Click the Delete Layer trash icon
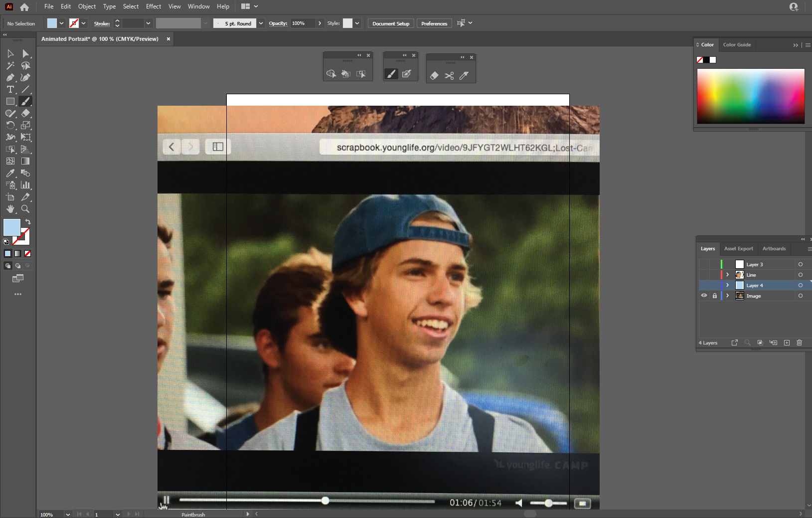This screenshot has width=812, height=518. pyautogui.click(x=800, y=343)
